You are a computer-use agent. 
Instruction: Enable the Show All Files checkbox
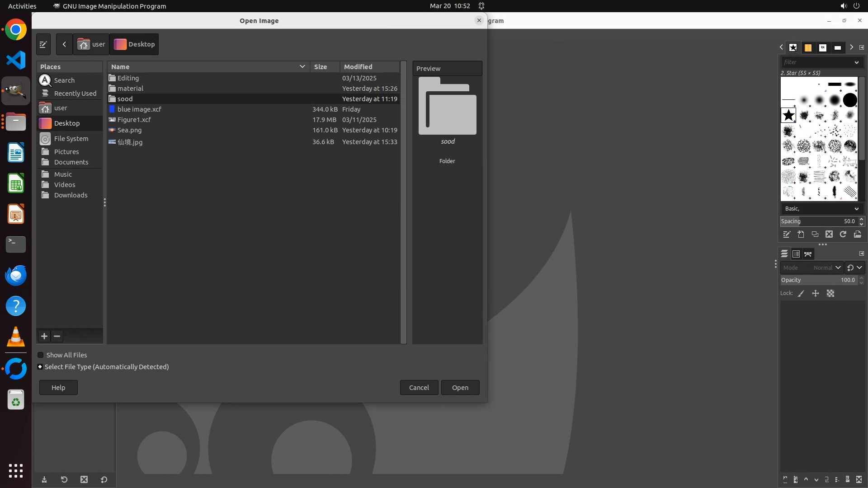click(x=41, y=355)
